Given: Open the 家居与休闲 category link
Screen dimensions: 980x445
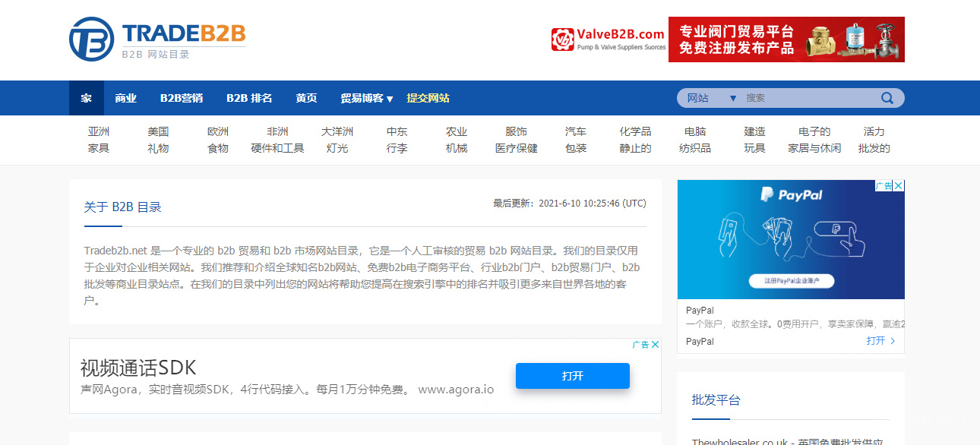Looking at the screenshot, I should click(814, 148).
